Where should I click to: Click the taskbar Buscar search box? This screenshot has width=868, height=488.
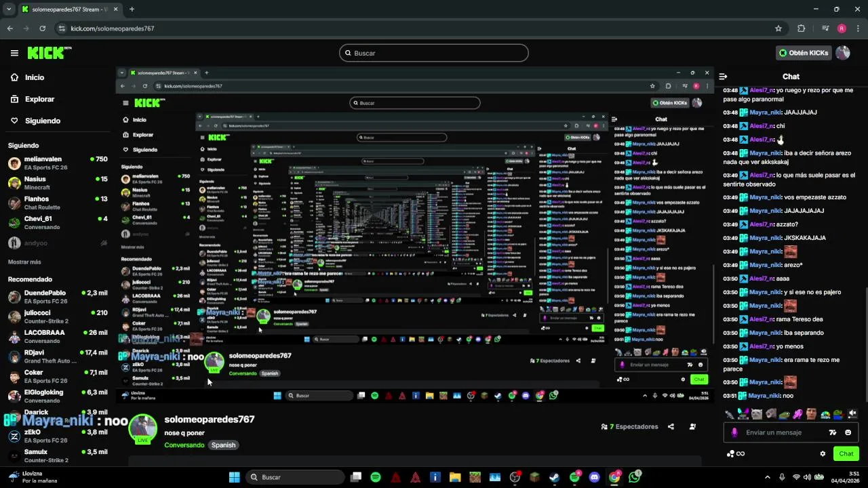click(294, 477)
